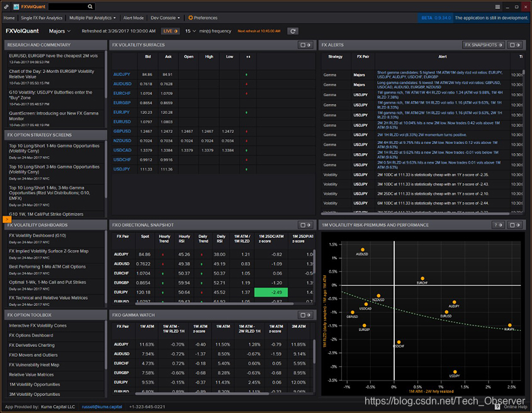Viewport: 532px width, 413px height.
Task: Open FX Vulnerability Heat Map
Action: click(34, 365)
